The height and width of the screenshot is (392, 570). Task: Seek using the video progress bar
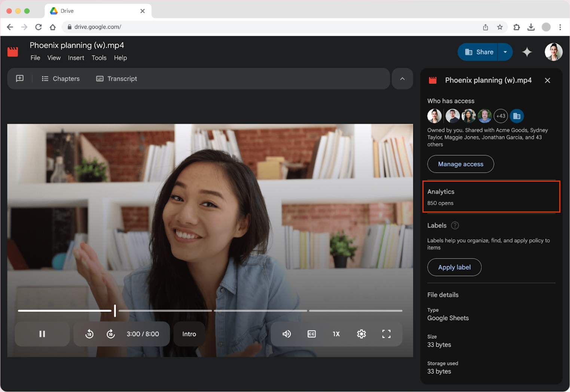(210, 310)
